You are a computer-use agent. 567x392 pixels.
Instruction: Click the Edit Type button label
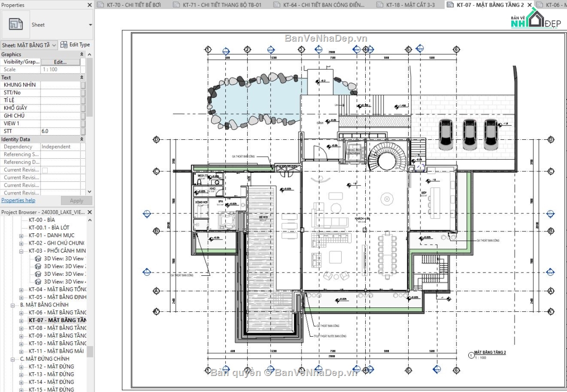pos(79,45)
